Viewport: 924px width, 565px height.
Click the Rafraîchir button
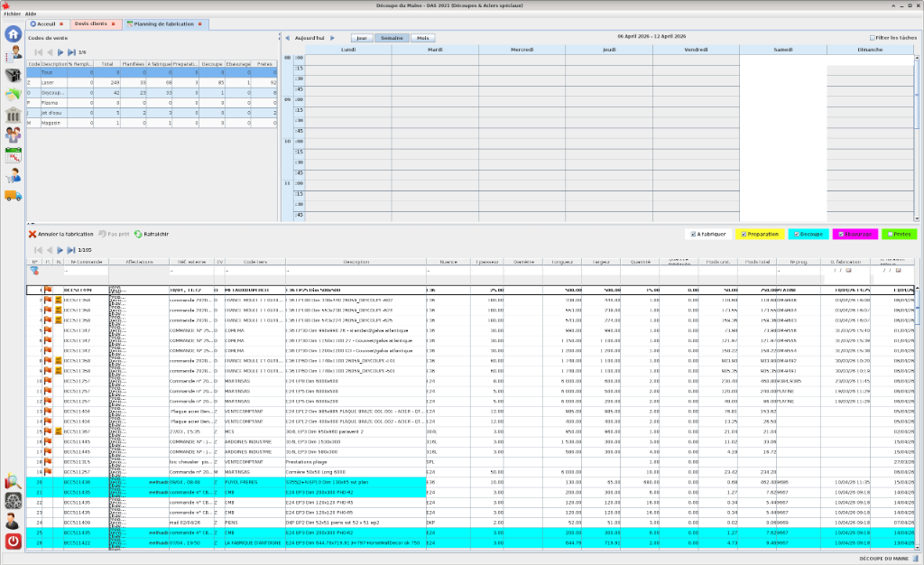[x=152, y=234]
